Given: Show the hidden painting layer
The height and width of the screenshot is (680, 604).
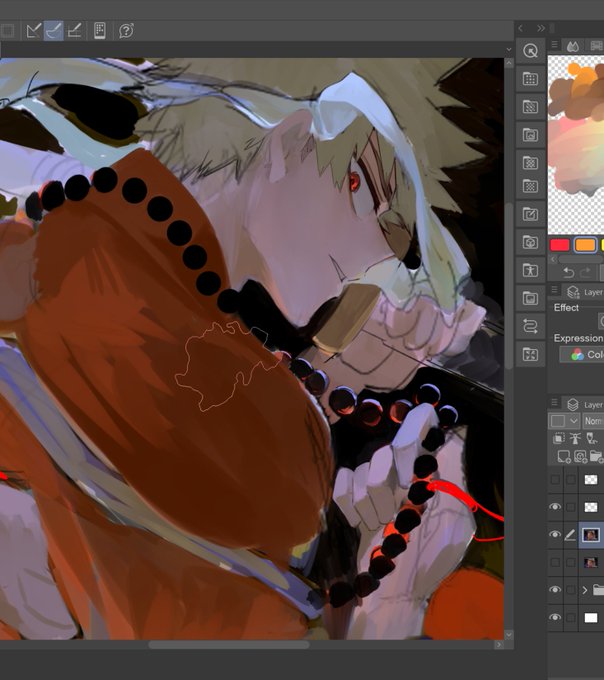Looking at the screenshot, I should tap(555, 562).
